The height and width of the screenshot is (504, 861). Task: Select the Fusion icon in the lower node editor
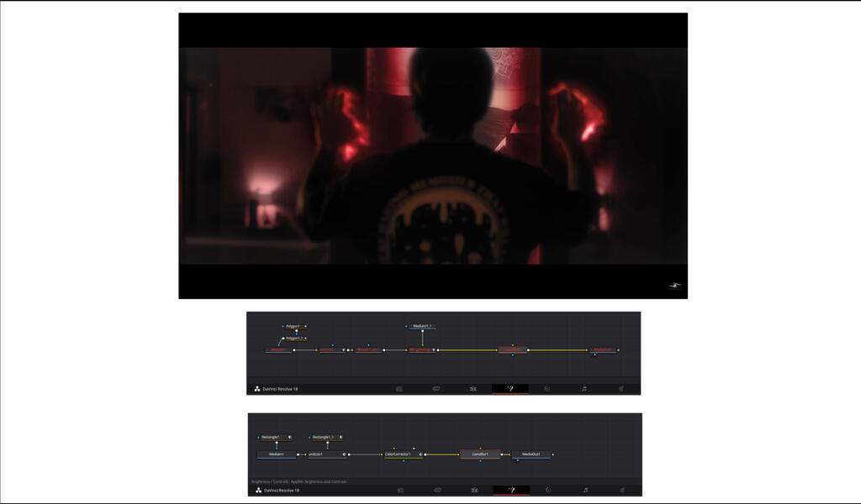pyautogui.click(x=511, y=489)
